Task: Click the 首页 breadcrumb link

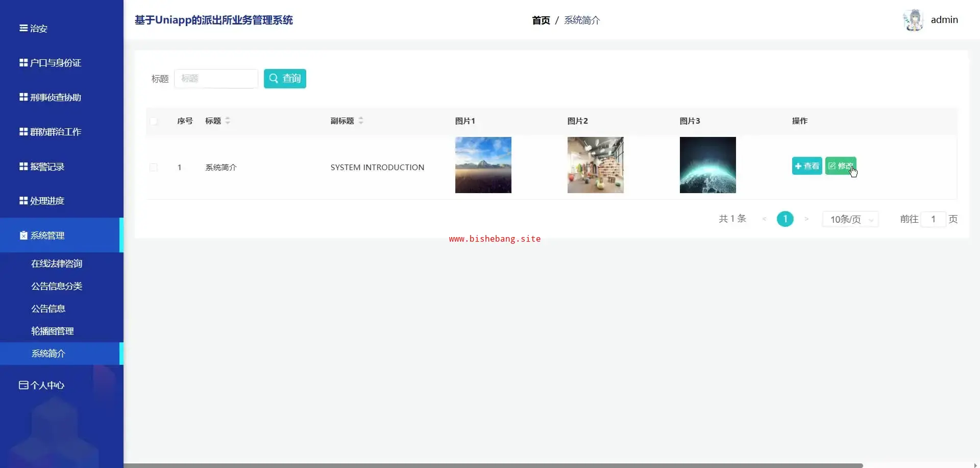Action: (x=541, y=20)
